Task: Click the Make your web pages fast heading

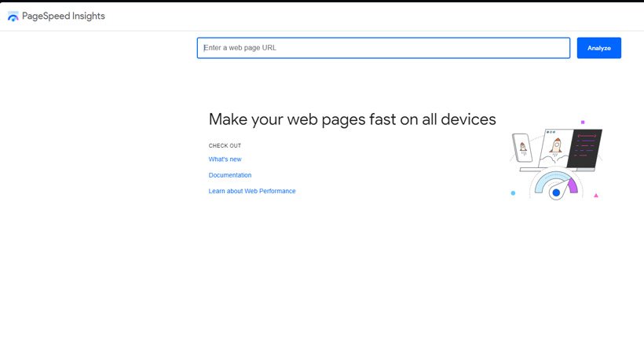Action: pos(352,119)
